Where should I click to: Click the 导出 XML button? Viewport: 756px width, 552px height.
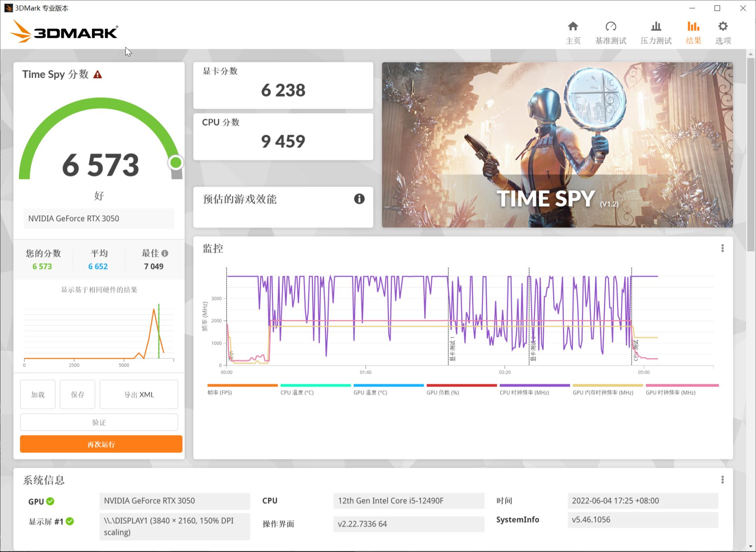[x=139, y=395]
